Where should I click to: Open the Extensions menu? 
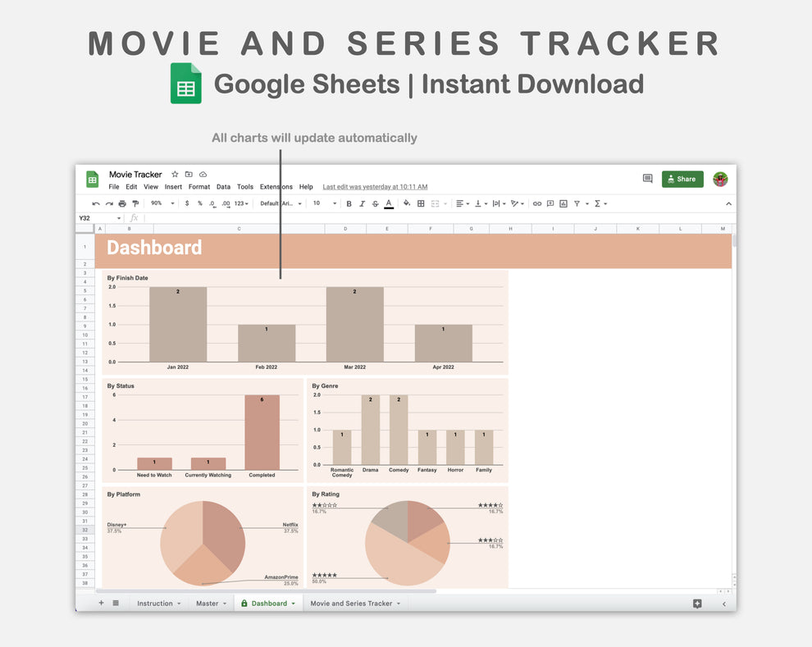pyautogui.click(x=276, y=186)
